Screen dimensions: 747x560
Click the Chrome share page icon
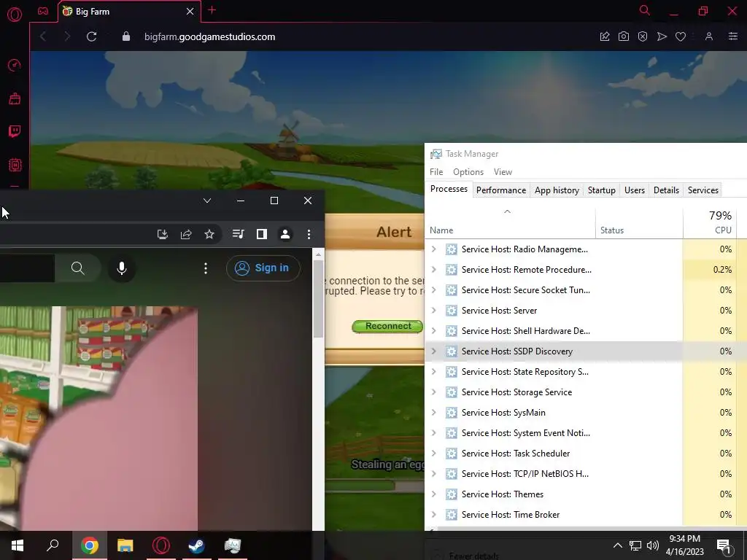tap(186, 234)
